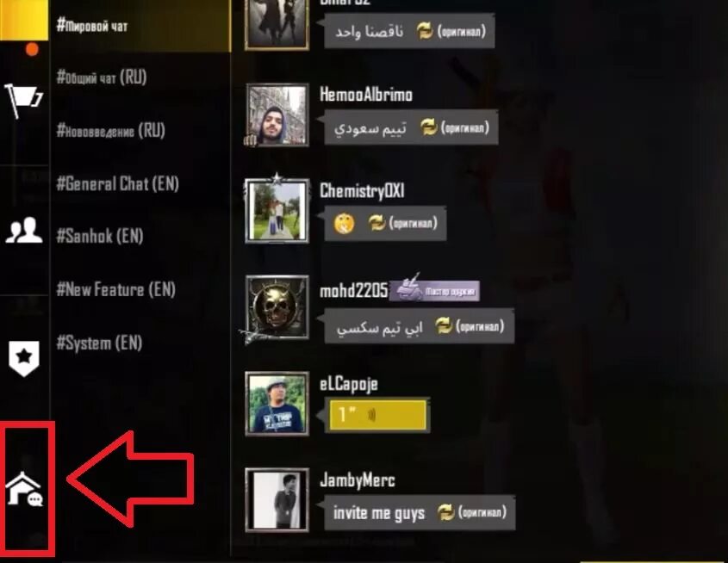Image resolution: width=728 pixels, height=563 pixels.
Task: Open HemooAlbrimo's profile avatar
Action: 277,115
